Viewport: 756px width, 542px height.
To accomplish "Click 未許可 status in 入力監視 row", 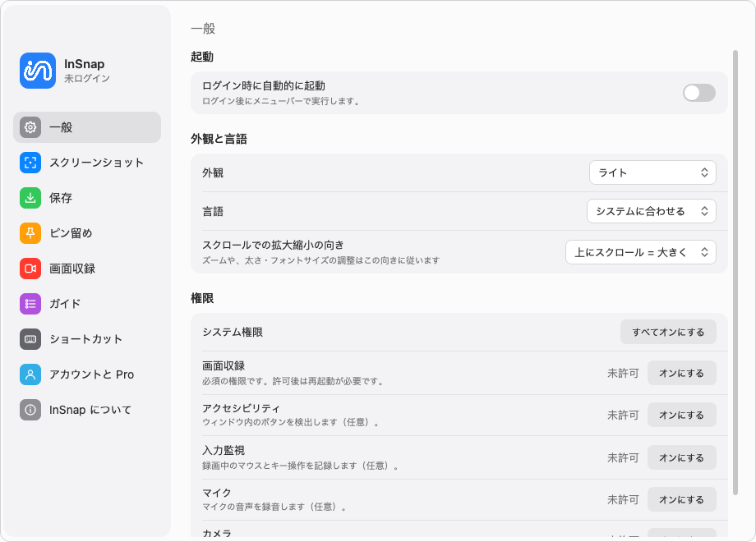I will coord(623,457).
